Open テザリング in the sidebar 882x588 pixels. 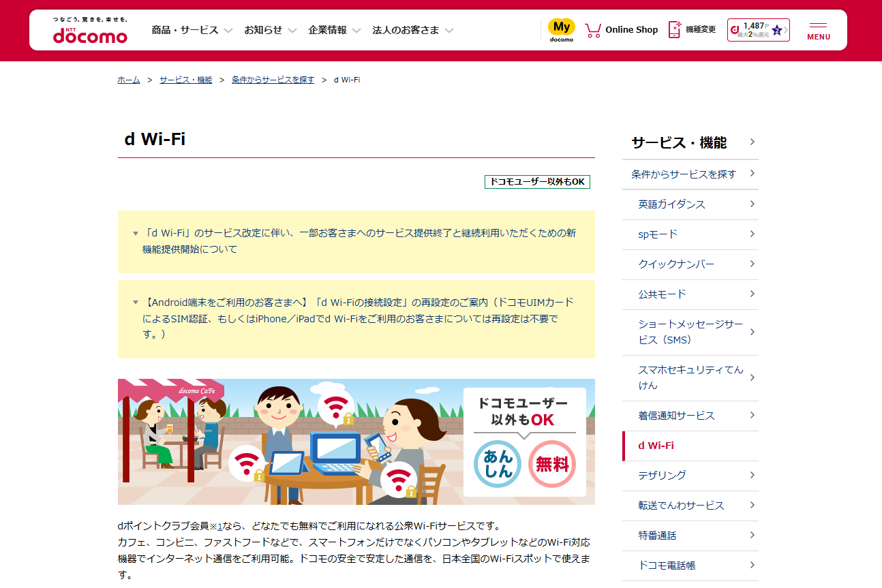[690, 476]
